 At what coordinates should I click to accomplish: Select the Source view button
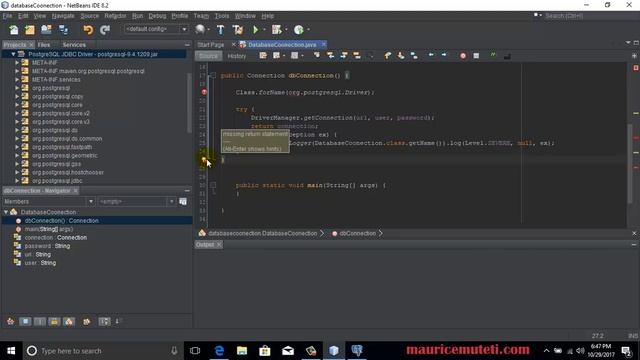[209, 56]
